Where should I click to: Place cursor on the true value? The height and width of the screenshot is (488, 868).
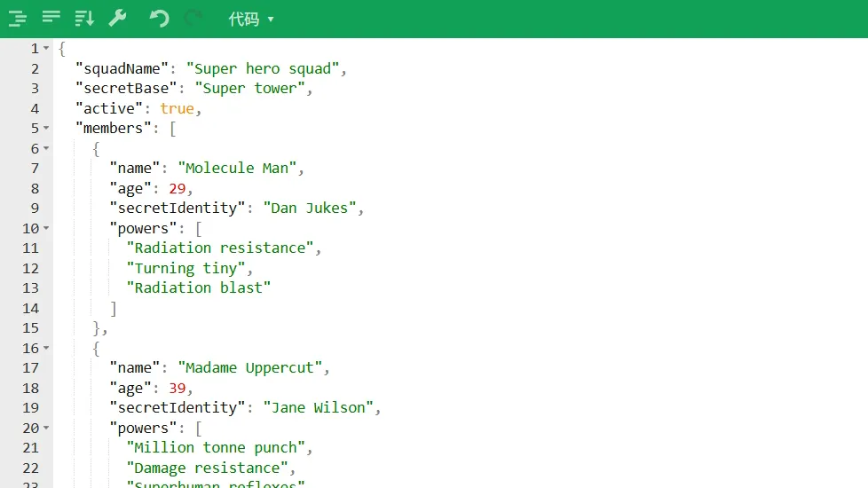click(x=178, y=108)
